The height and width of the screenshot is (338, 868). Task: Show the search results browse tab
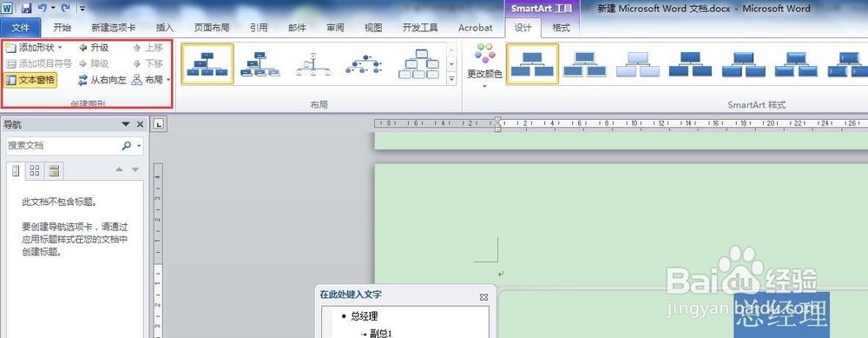[x=54, y=170]
